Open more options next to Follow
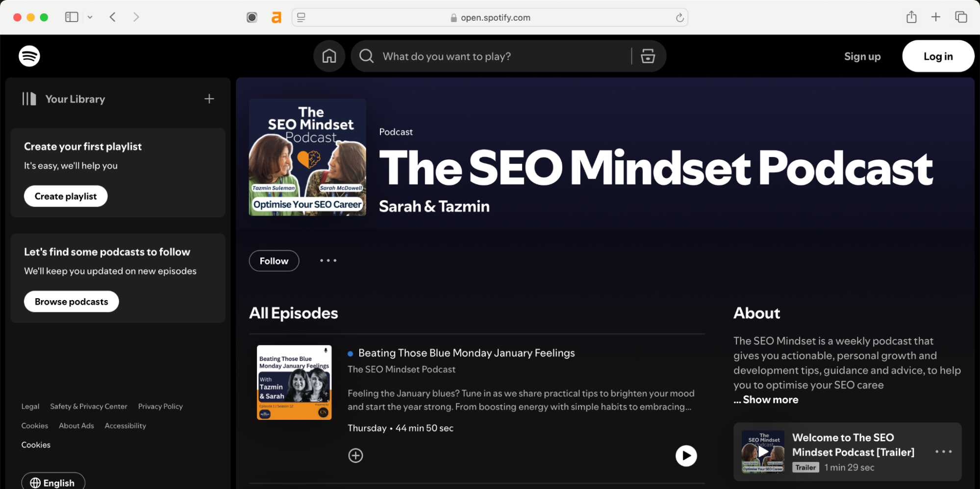Image resolution: width=980 pixels, height=489 pixels. coord(328,260)
